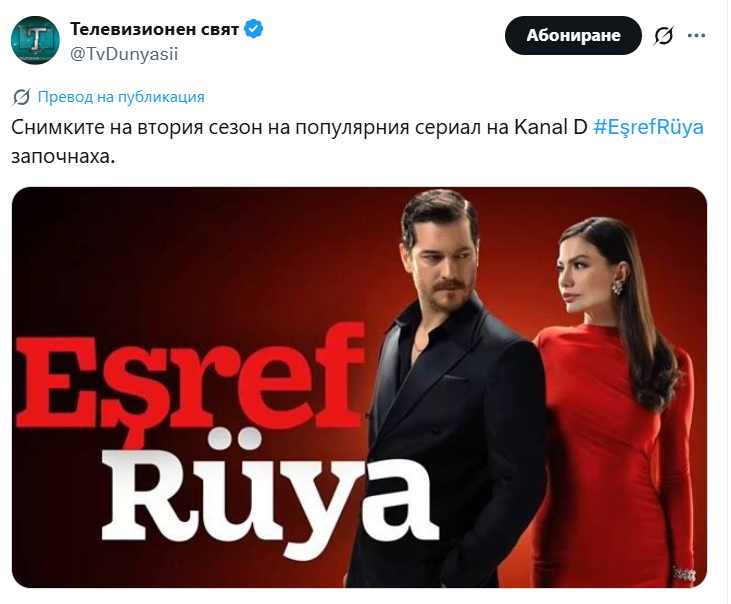Click the blue verified badge

[x=254, y=29]
